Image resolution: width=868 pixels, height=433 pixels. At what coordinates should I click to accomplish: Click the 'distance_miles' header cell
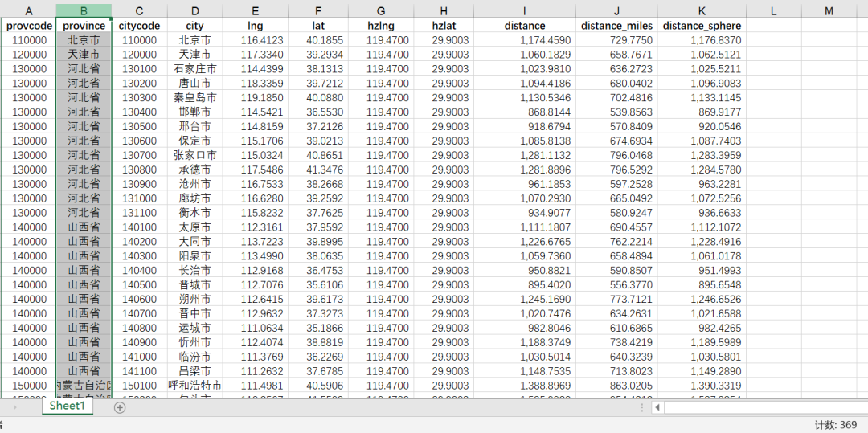(616, 26)
